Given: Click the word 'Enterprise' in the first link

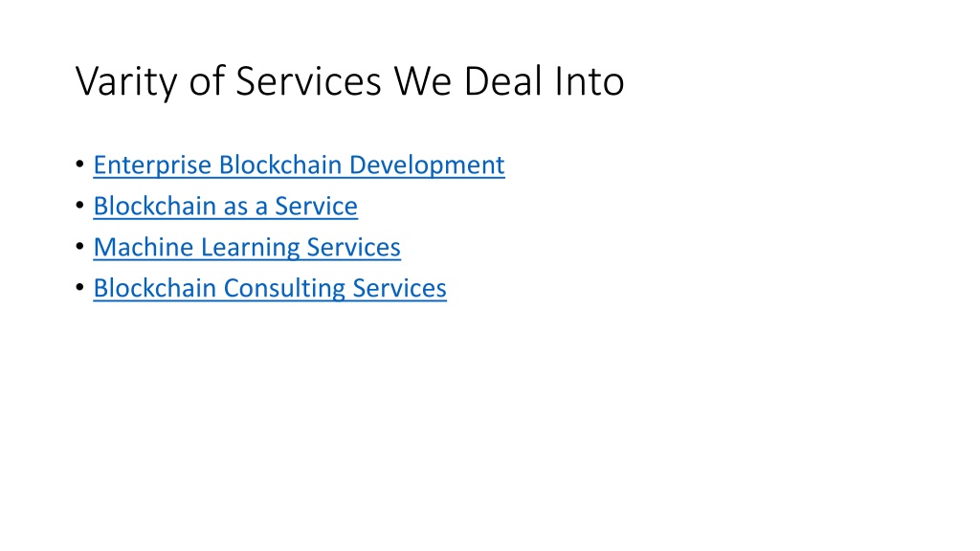Looking at the screenshot, I should (152, 165).
